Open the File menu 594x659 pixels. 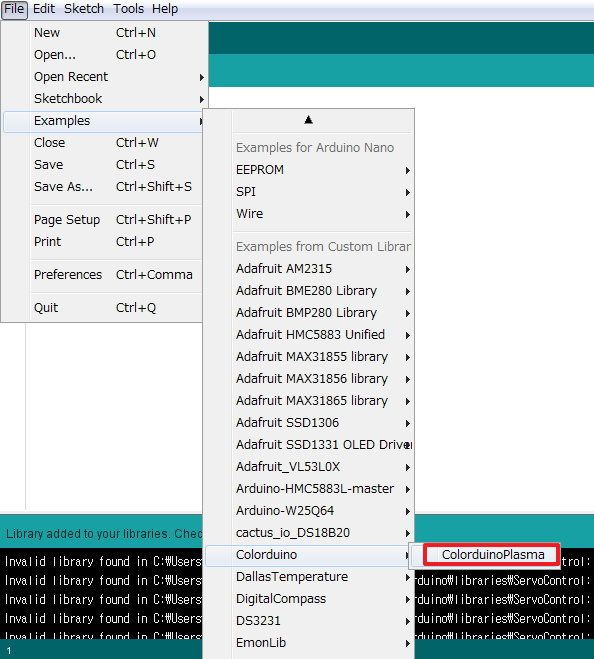14,9
